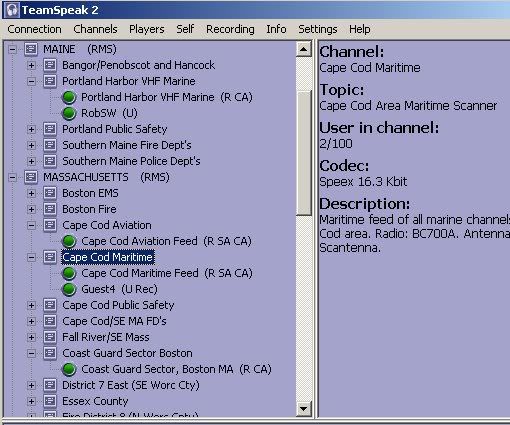
Task: Expand the Fall River/SE Mass channel
Action: pyautogui.click(x=31, y=337)
